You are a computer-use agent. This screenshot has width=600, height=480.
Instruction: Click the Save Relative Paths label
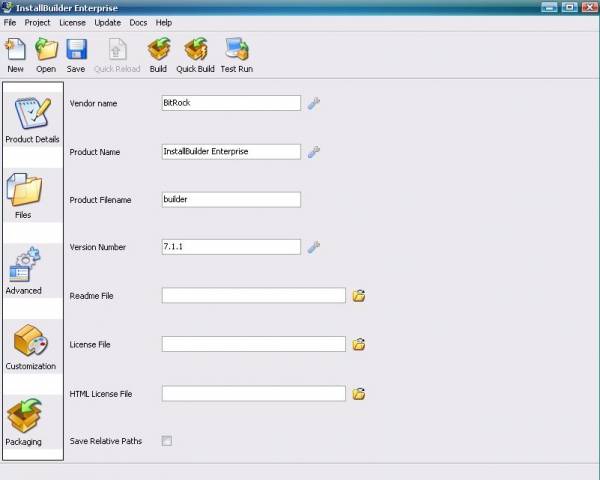[106, 441]
